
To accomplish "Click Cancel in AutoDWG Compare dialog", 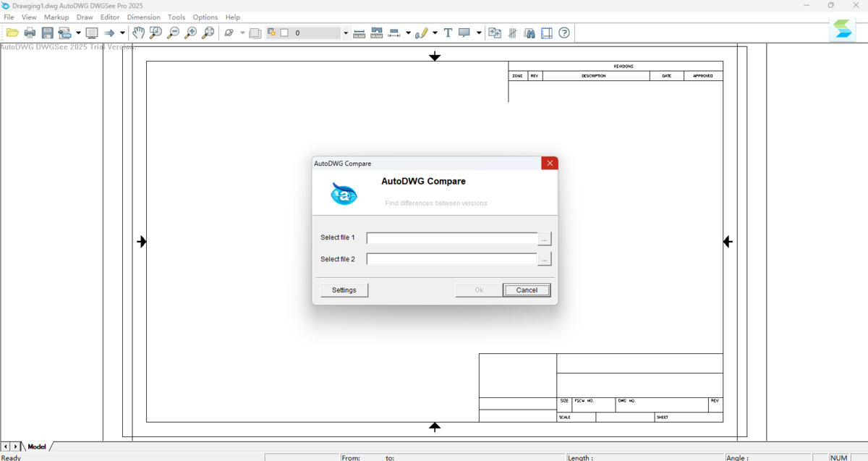I will [527, 290].
